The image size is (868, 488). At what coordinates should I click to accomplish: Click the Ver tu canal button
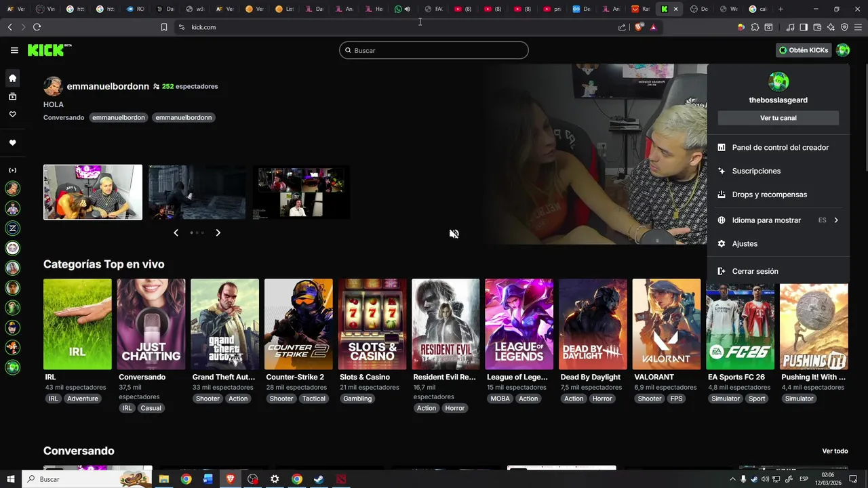pos(778,118)
